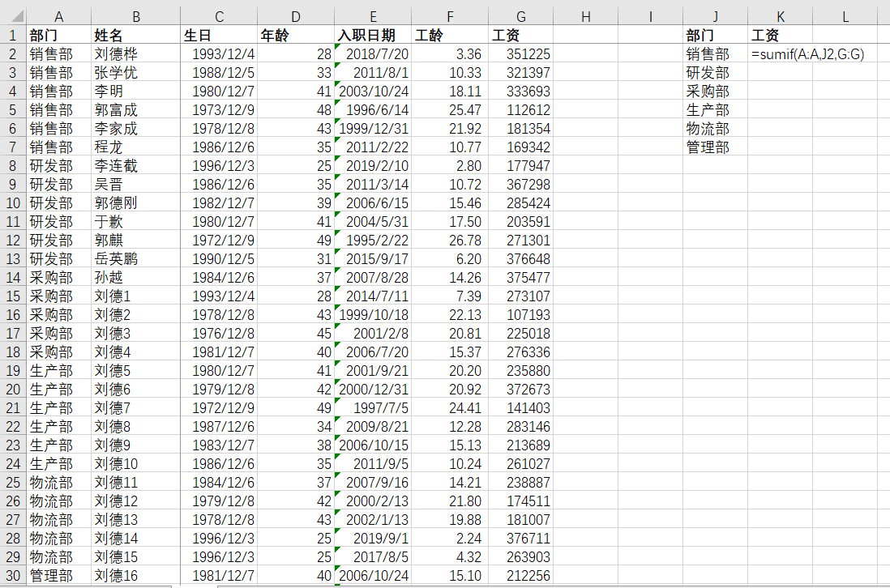Click the name 吴晋

[109, 185]
